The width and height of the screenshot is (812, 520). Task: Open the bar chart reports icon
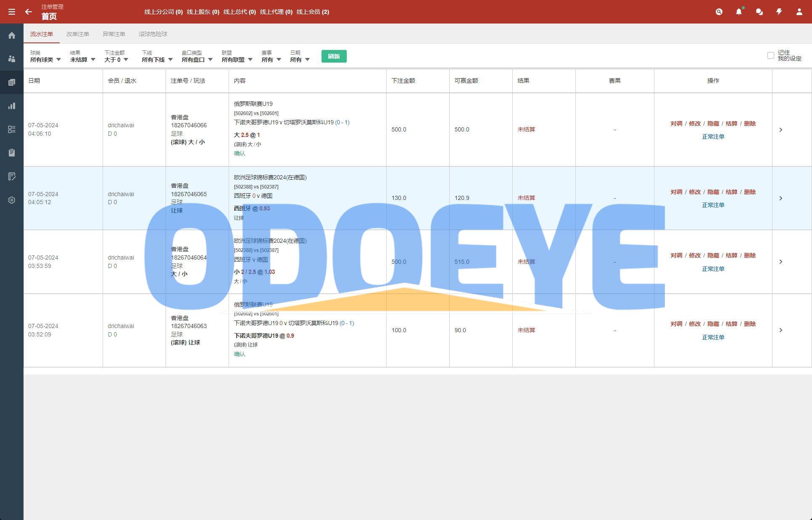tap(12, 106)
